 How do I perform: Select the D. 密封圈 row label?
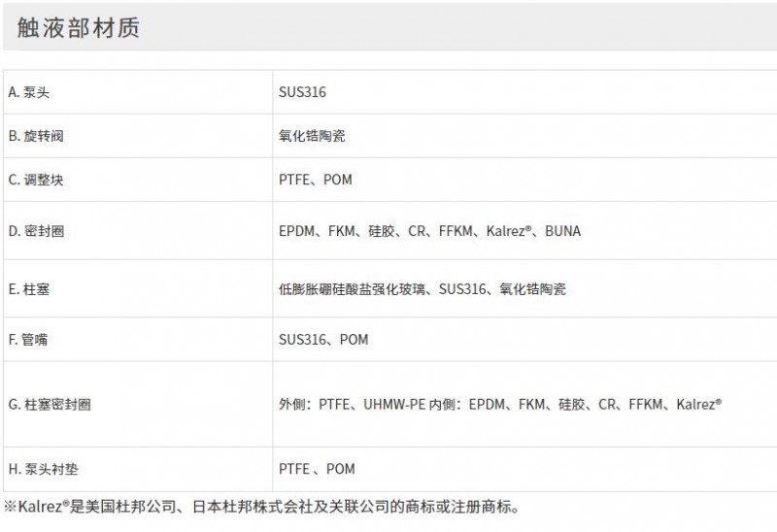[x=36, y=231]
